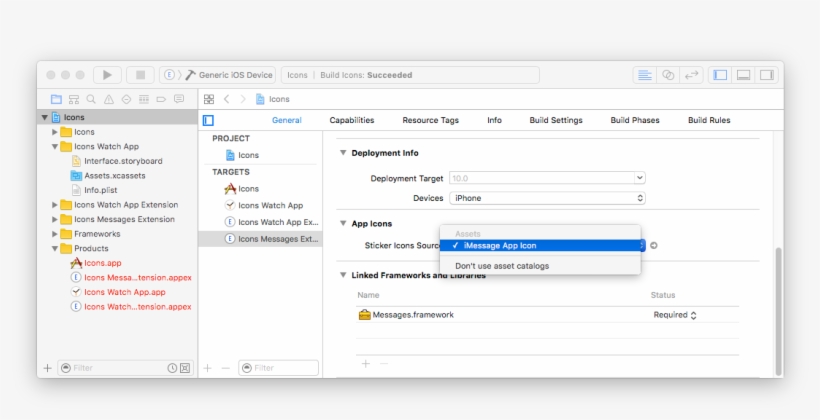Open the Devices popup showing iPhone
820x420 pixels.
tap(547, 198)
